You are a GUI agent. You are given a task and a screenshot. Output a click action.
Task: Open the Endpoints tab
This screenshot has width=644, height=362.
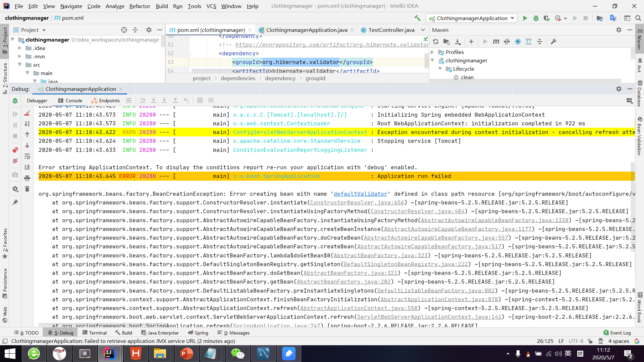[x=106, y=101]
